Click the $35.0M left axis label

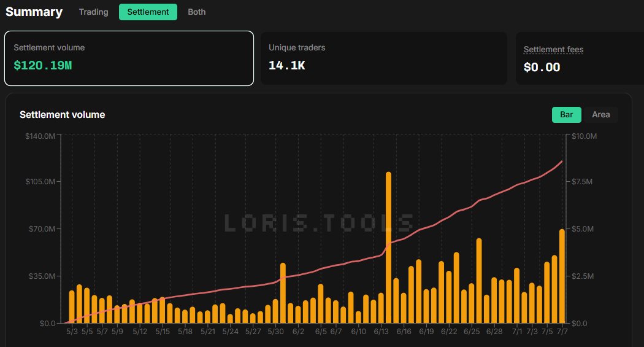42,276
